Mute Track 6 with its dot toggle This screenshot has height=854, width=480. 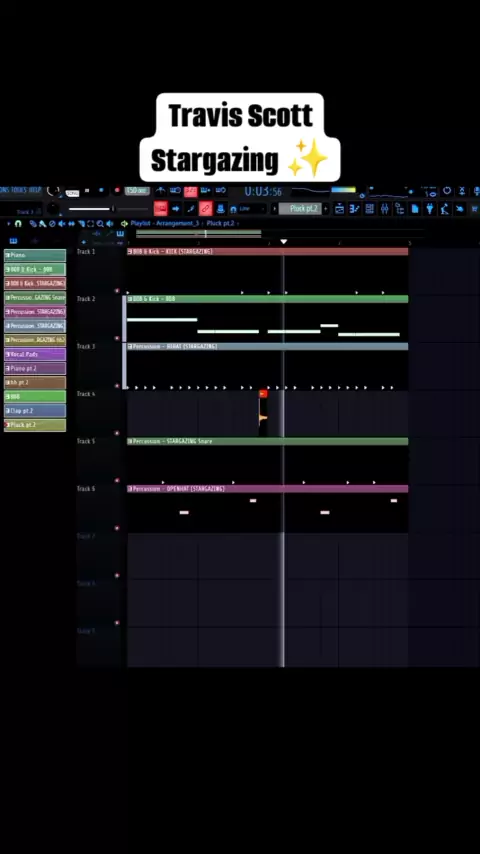tap(117, 528)
